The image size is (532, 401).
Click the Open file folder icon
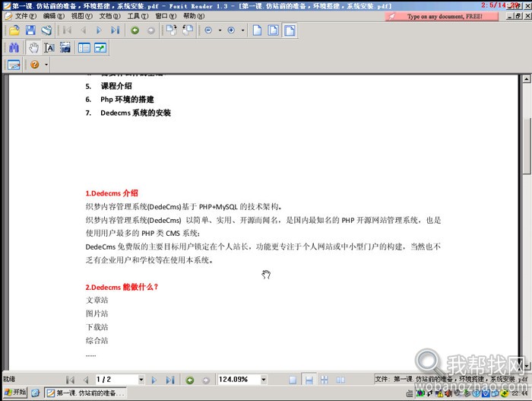pos(14,30)
